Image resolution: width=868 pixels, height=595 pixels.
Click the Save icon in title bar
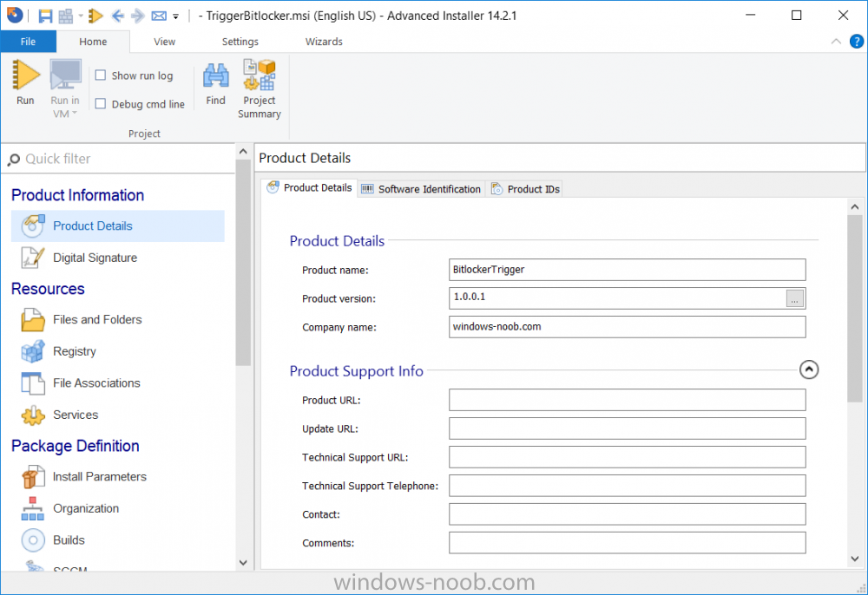45,16
